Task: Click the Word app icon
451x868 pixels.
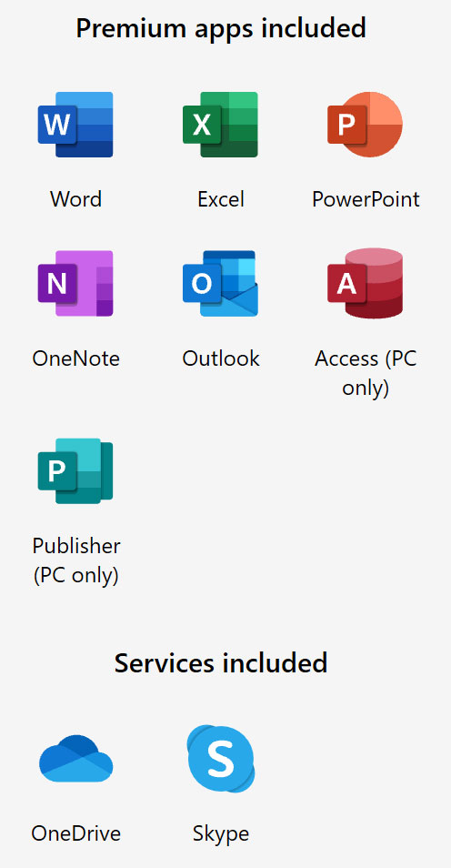Action: pos(75,125)
